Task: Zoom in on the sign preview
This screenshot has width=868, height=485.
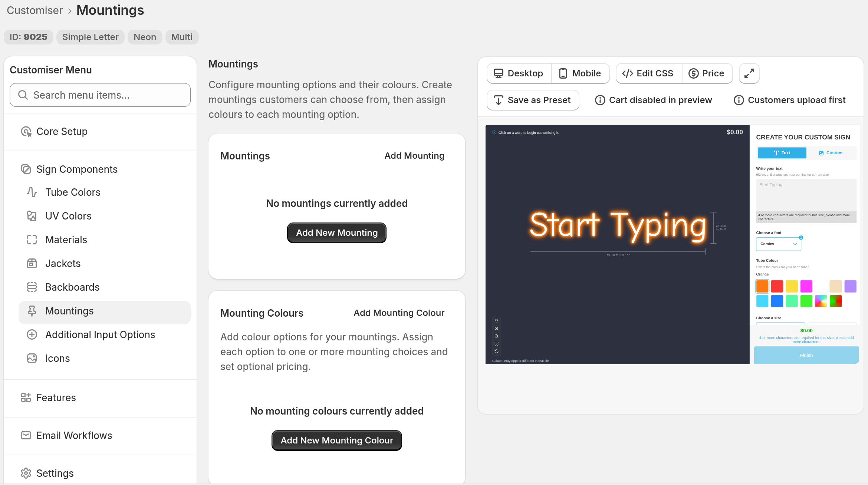Action: click(x=496, y=329)
